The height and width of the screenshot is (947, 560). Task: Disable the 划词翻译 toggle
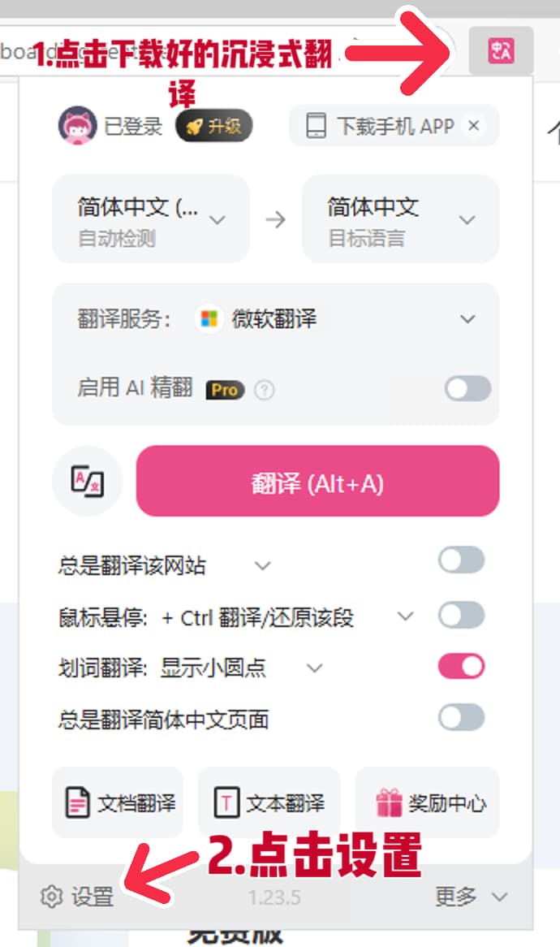click(461, 667)
